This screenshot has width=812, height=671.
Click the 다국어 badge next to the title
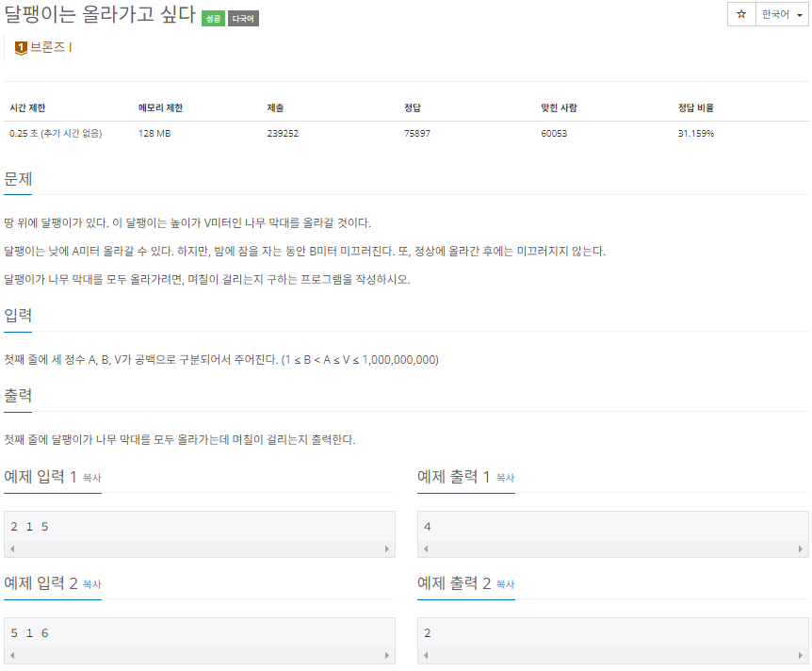[245, 17]
